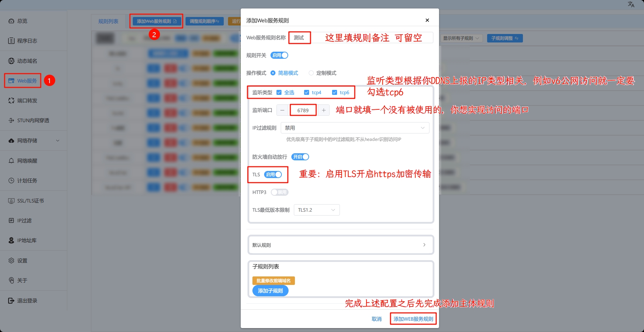Toggle the TLS switch
This screenshot has height=332, width=644.
(x=273, y=174)
